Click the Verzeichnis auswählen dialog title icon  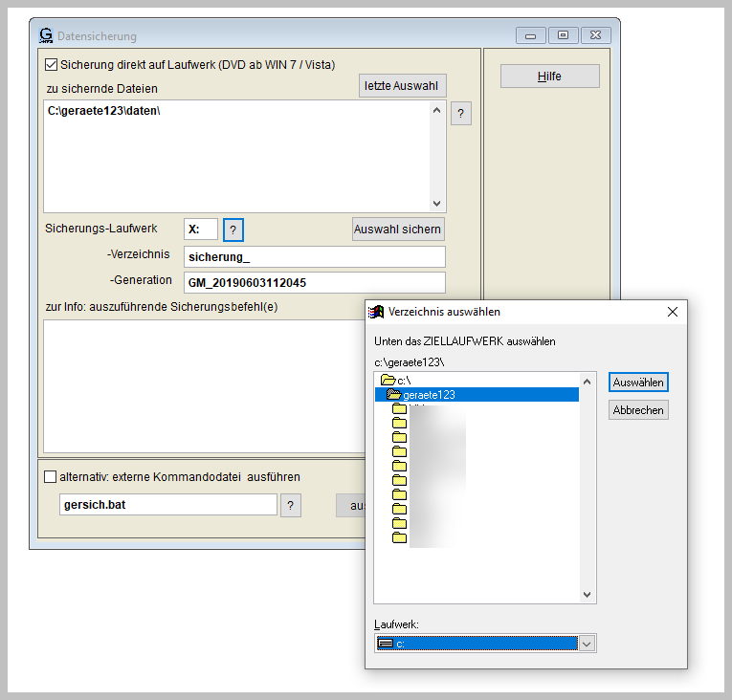click(377, 312)
